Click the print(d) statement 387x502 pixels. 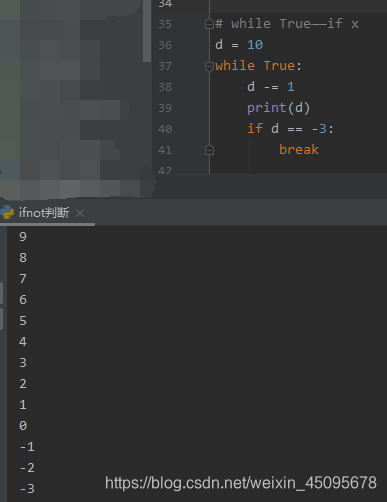pos(279,108)
